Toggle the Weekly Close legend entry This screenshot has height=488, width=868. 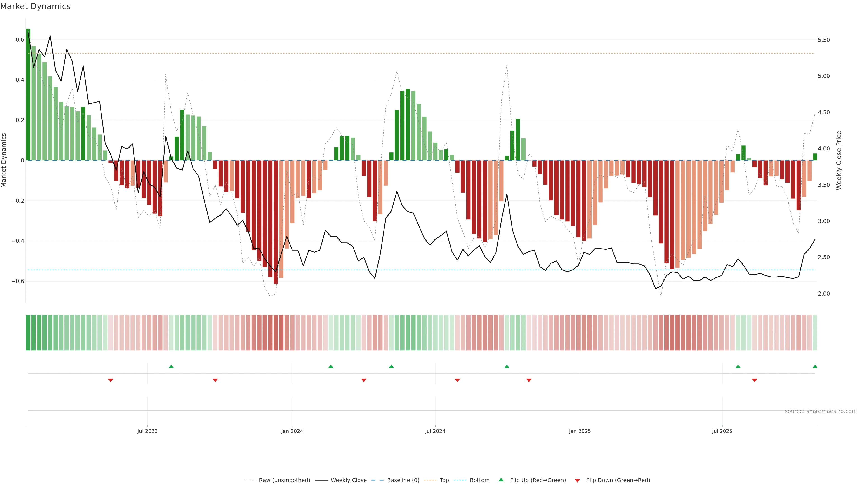348,480
